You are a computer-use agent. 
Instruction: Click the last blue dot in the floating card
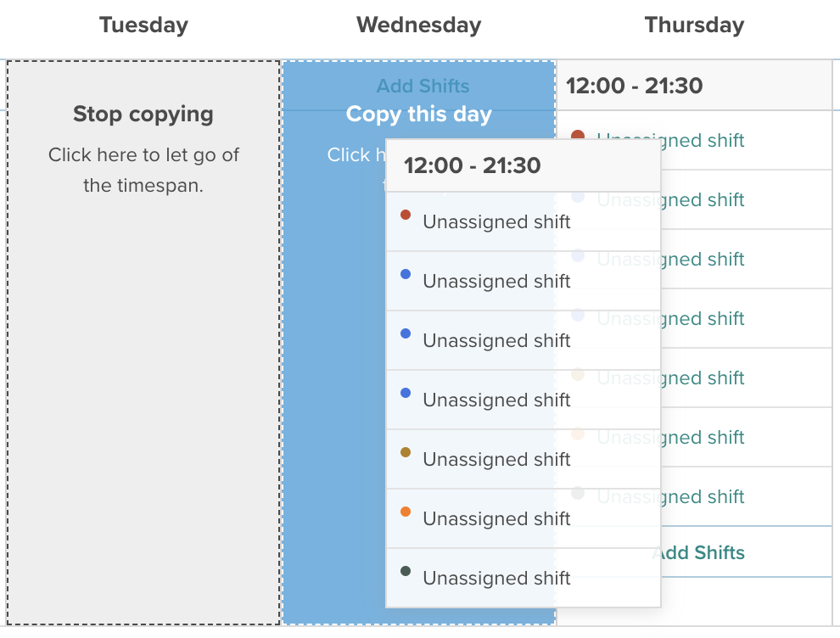point(406,393)
